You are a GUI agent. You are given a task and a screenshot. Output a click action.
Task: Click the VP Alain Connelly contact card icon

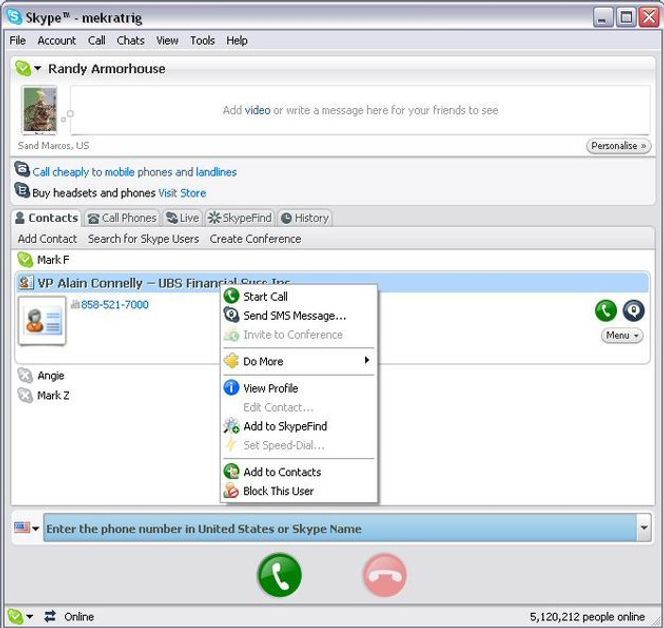[x=25, y=282]
